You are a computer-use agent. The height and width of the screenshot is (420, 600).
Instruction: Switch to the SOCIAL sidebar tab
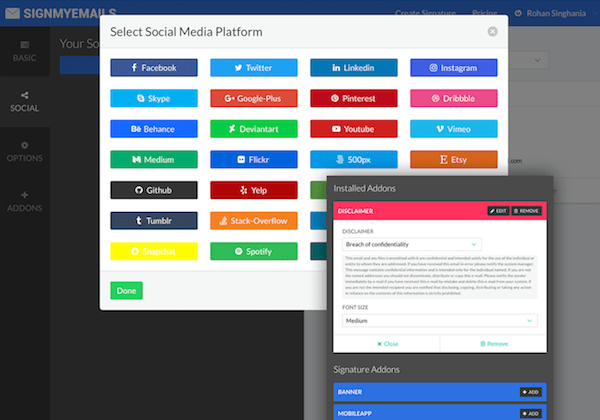tap(24, 102)
